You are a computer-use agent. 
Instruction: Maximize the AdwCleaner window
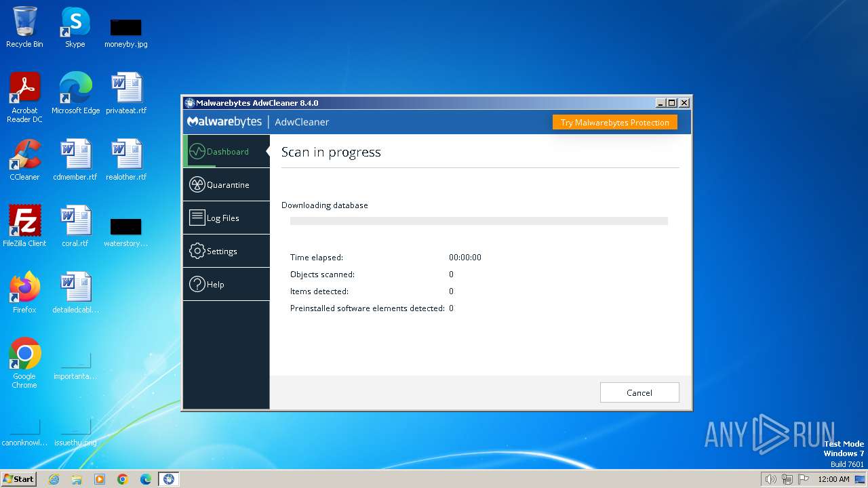[x=672, y=103]
